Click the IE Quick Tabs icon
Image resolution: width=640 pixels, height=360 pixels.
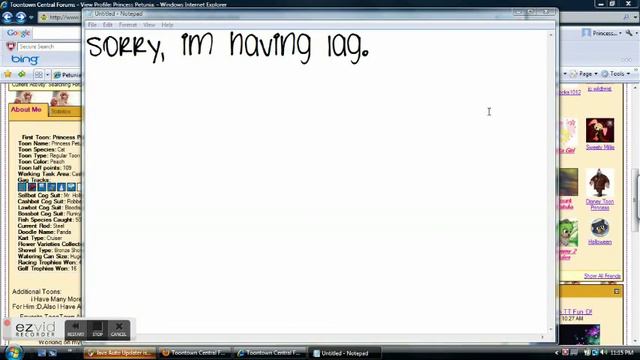coord(39,75)
